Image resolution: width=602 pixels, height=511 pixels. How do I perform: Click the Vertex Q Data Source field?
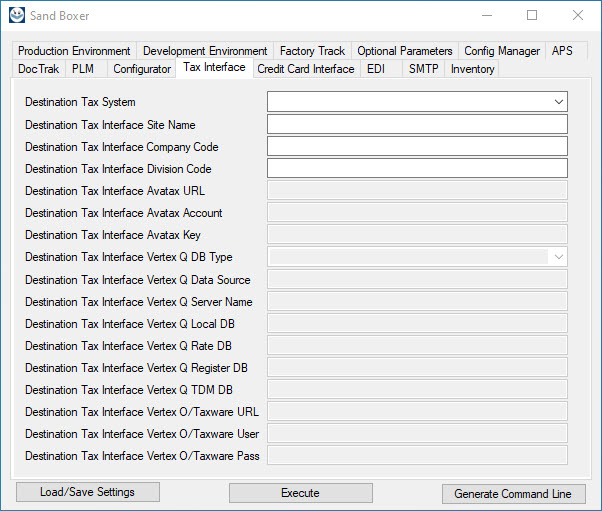tap(417, 279)
